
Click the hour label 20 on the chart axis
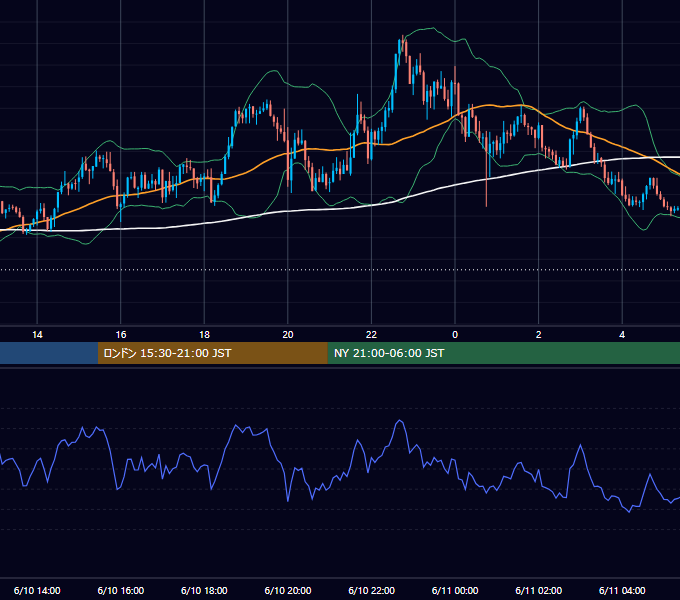(x=288, y=335)
